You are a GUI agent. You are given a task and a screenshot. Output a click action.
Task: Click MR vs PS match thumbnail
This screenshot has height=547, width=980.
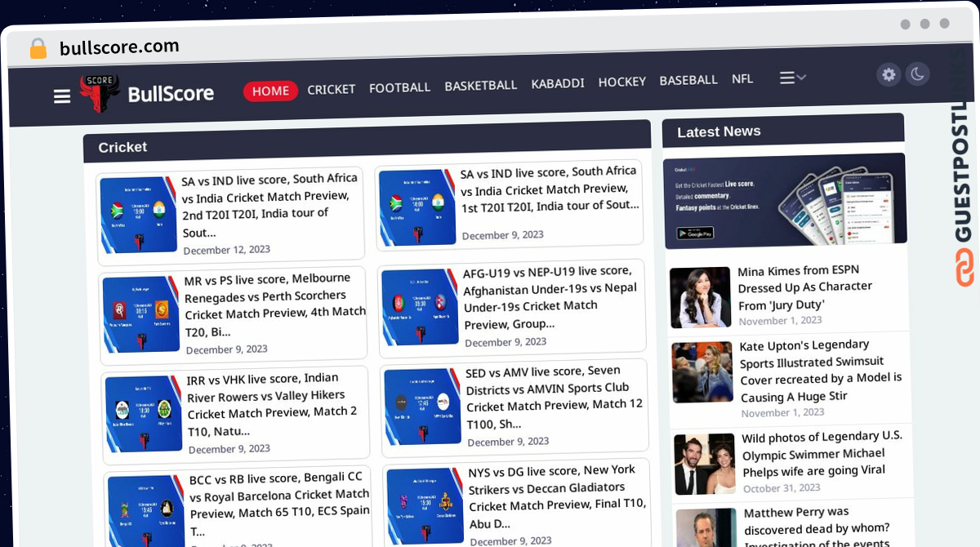[x=141, y=314]
